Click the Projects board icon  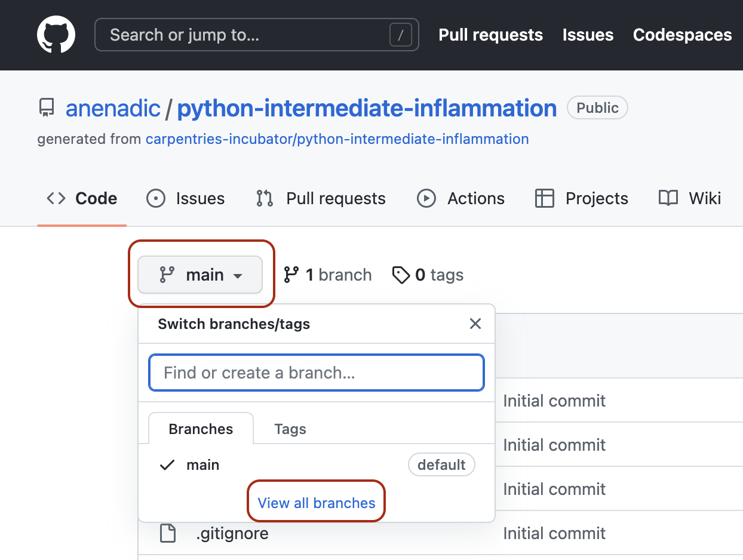(x=544, y=198)
